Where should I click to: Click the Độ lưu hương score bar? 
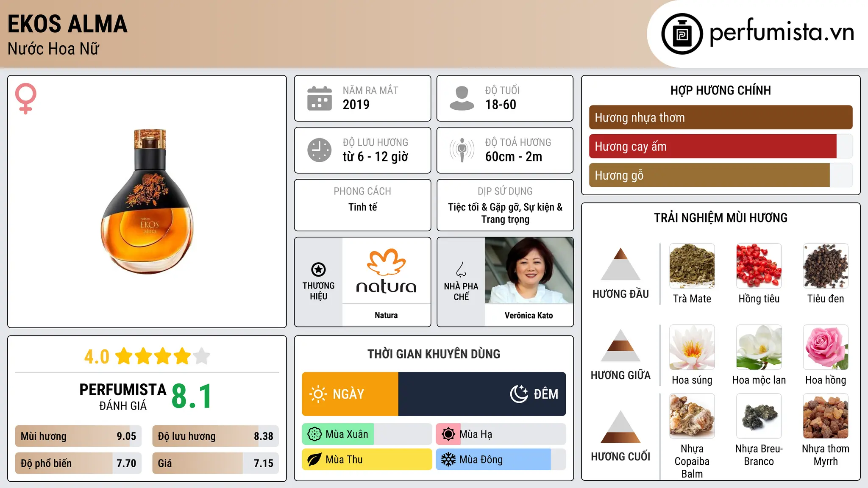[216, 436]
